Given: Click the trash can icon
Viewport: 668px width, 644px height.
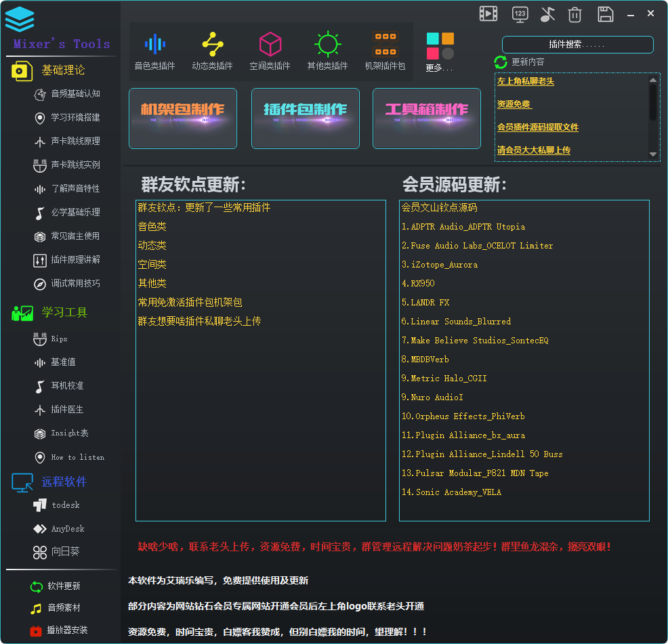Looking at the screenshot, I should click(575, 14).
